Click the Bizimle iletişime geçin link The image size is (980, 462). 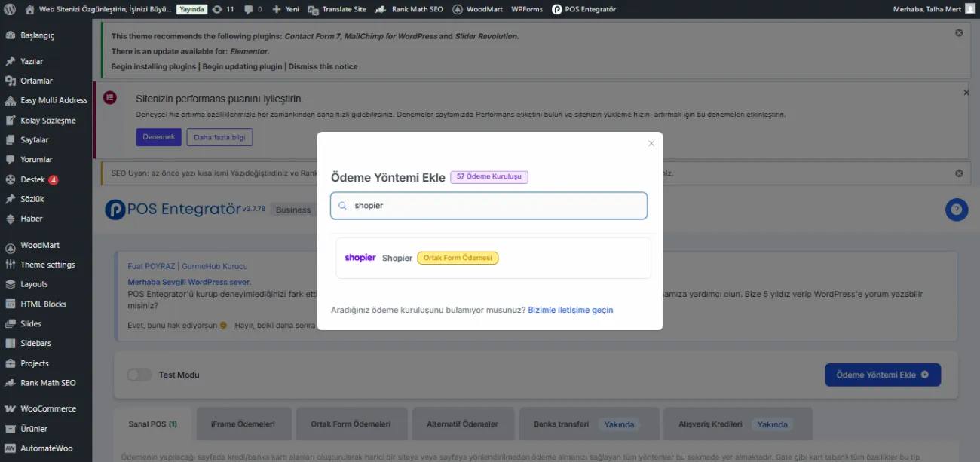pos(571,310)
